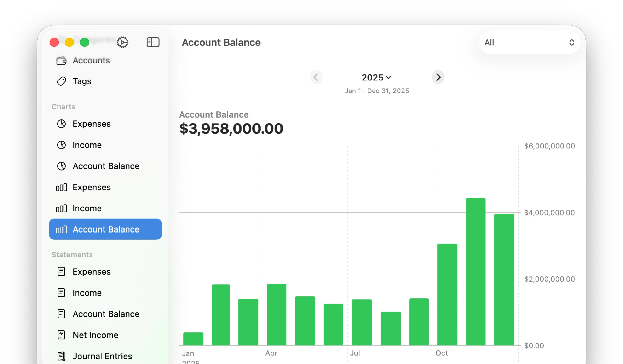Click the Net Income statement icon
This screenshot has width=623, height=364.
pos(61,335)
